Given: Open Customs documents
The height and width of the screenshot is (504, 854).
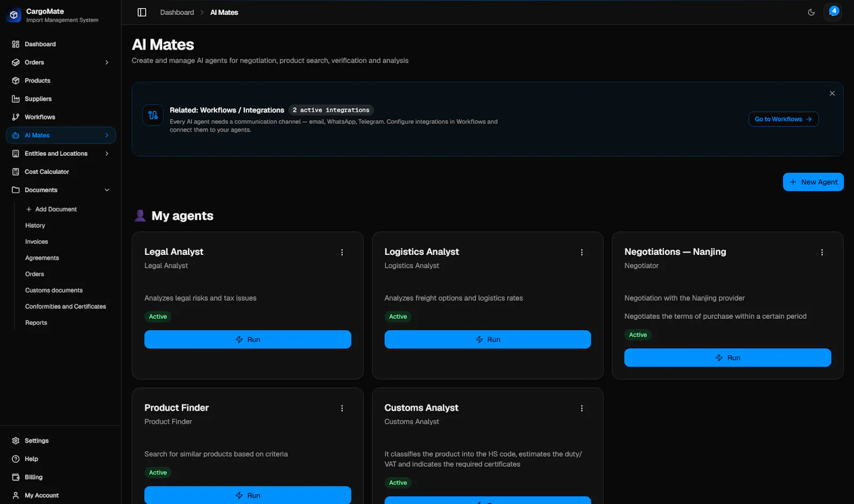Looking at the screenshot, I should click(x=54, y=290).
